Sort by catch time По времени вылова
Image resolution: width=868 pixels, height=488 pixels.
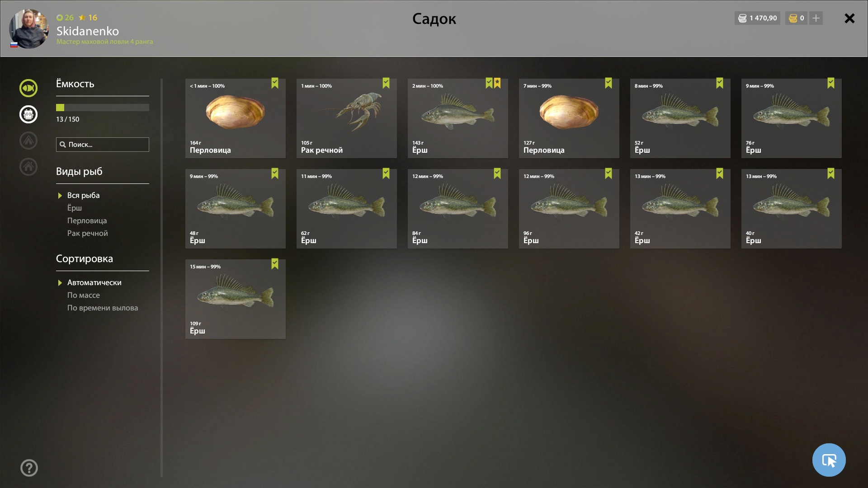(x=103, y=308)
